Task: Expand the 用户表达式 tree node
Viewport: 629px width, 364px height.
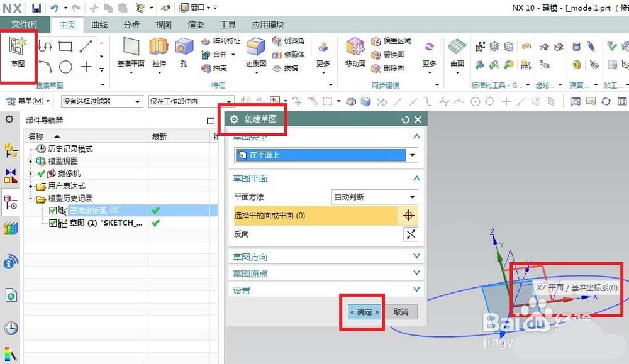Action: point(30,186)
